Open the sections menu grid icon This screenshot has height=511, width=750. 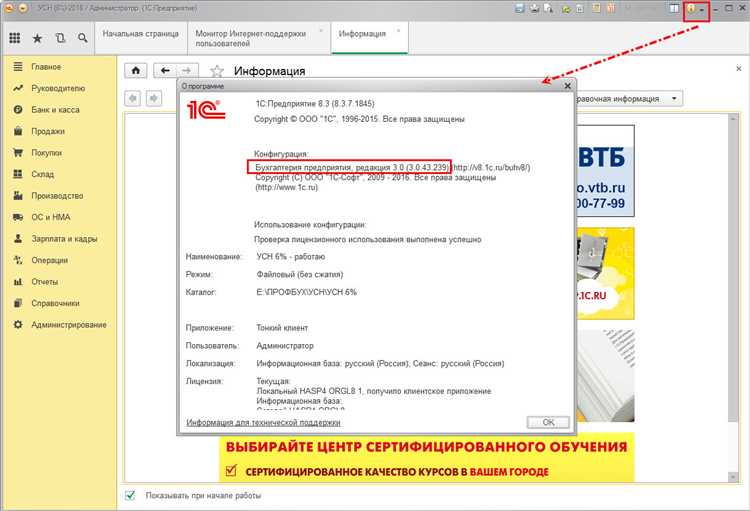pyautogui.click(x=15, y=38)
